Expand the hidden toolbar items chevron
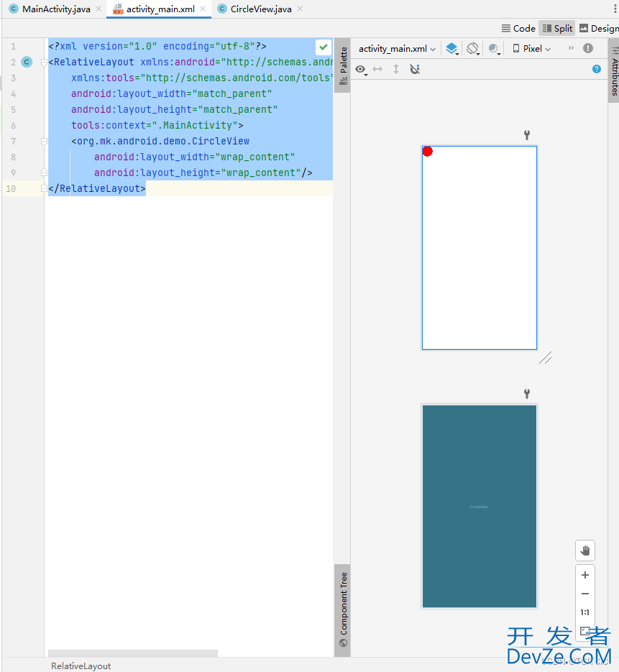 tap(571, 48)
